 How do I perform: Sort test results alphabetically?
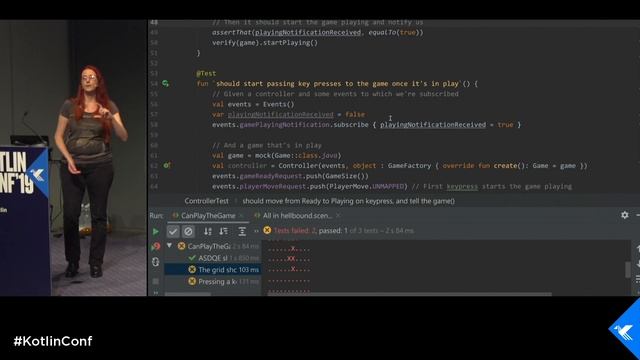(208, 231)
